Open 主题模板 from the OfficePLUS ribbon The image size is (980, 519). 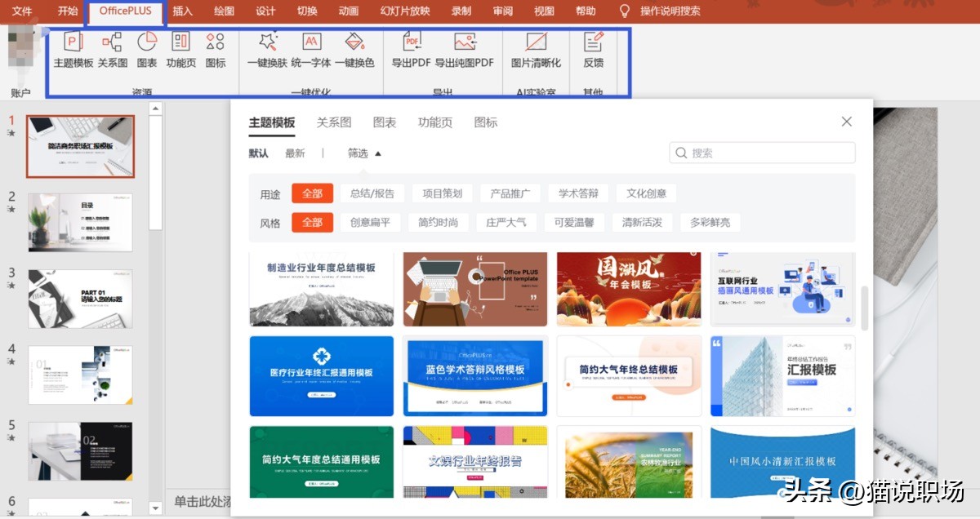click(x=73, y=51)
